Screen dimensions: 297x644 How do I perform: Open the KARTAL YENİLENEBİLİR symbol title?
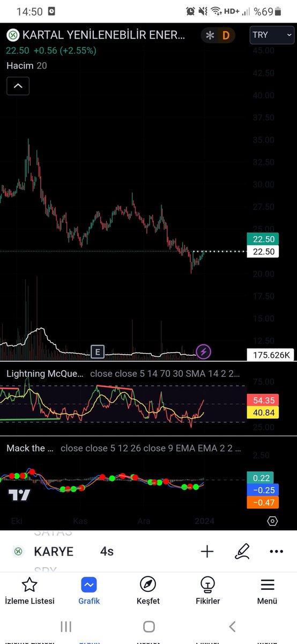pyautogui.click(x=103, y=35)
